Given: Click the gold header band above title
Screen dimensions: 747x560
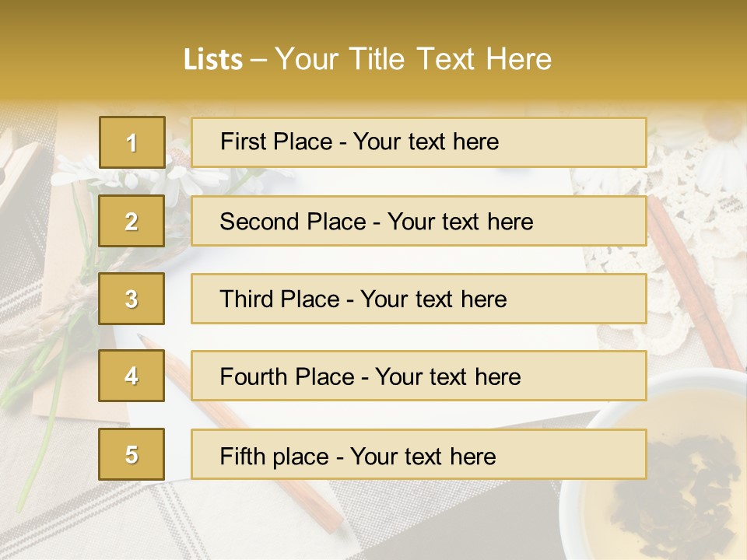Looking at the screenshot, I should pyautogui.click(x=373, y=50).
